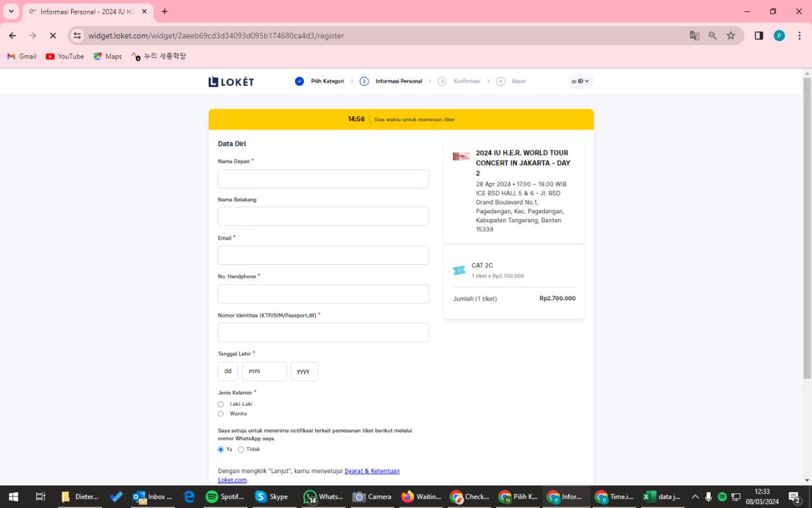Viewport: 812px width, 508px height.
Task: Go back with browser back arrow
Action: [x=12, y=36]
